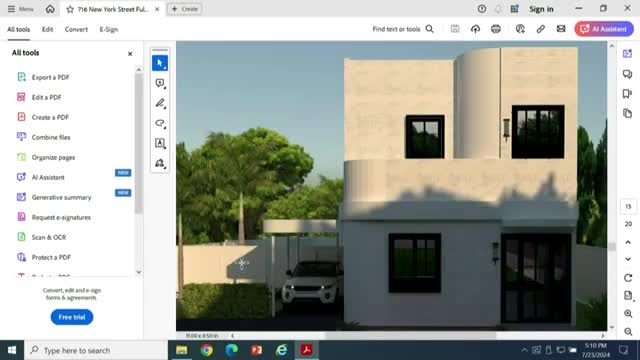The height and width of the screenshot is (360, 640).
Task: Show hidden system tray icons
Action: [524, 350]
